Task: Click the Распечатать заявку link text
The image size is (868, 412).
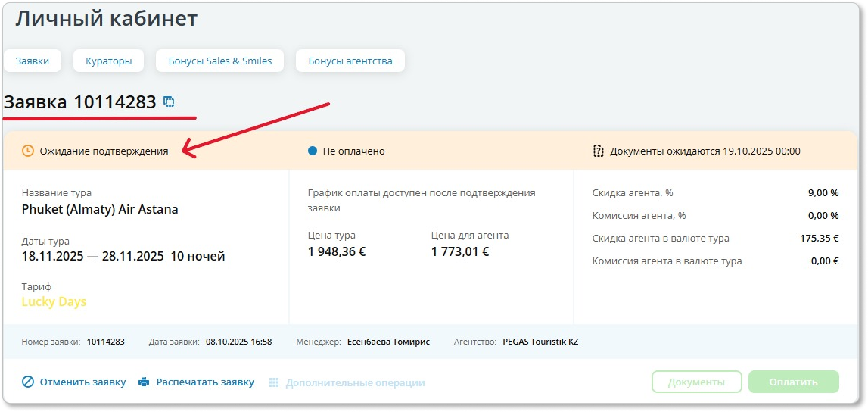Action: click(205, 382)
